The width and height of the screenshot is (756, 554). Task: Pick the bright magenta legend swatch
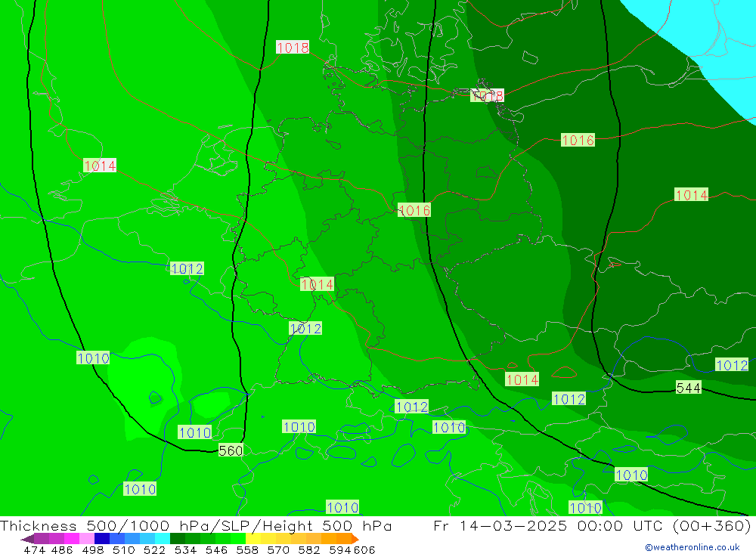(71, 539)
